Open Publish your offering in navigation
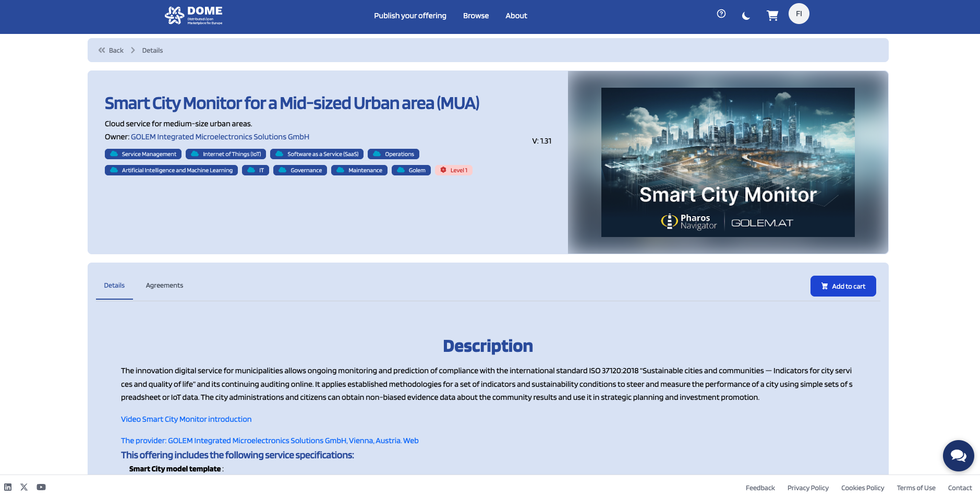 click(x=410, y=16)
